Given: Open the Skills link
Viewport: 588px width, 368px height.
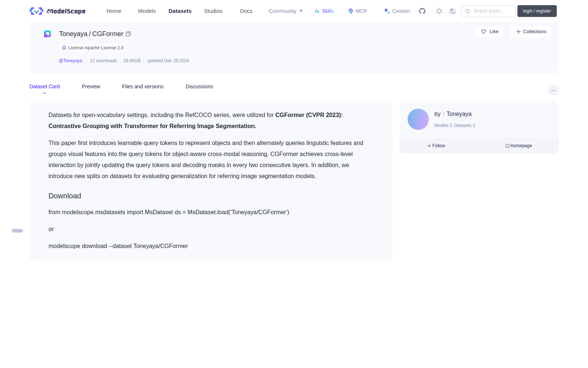Looking at the screenshot, I should (x=328, y=11).
